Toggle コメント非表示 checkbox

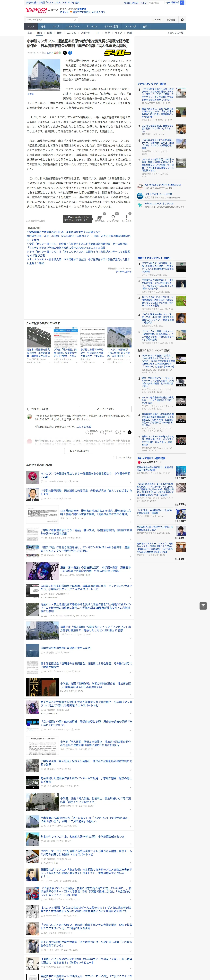coord(115,458)
